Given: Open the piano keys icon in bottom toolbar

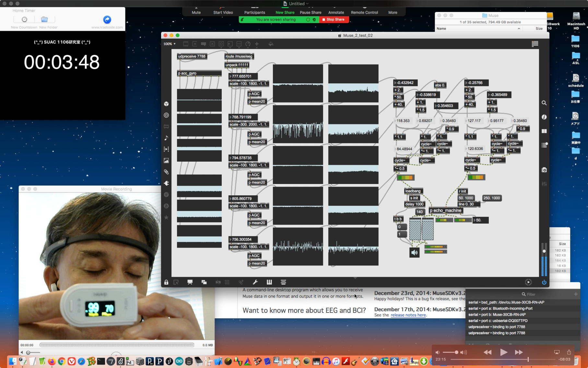Looking at the screenshot, I should click(x=269, y=282).
